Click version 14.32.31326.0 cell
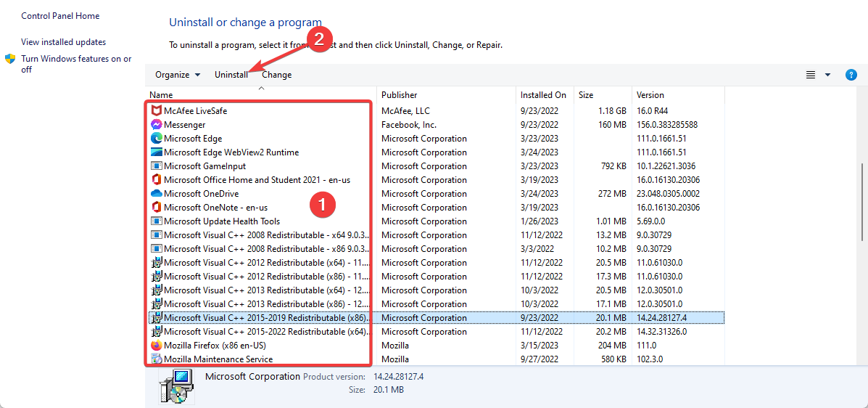Viewport: 868px width, 408px height. tap(661, 332)
